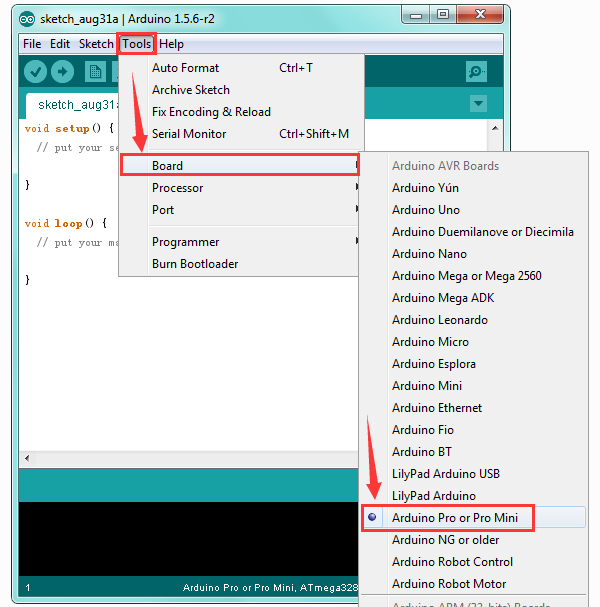
Task: Choose Arduino Robot Control board
Action: pos(473,562)
